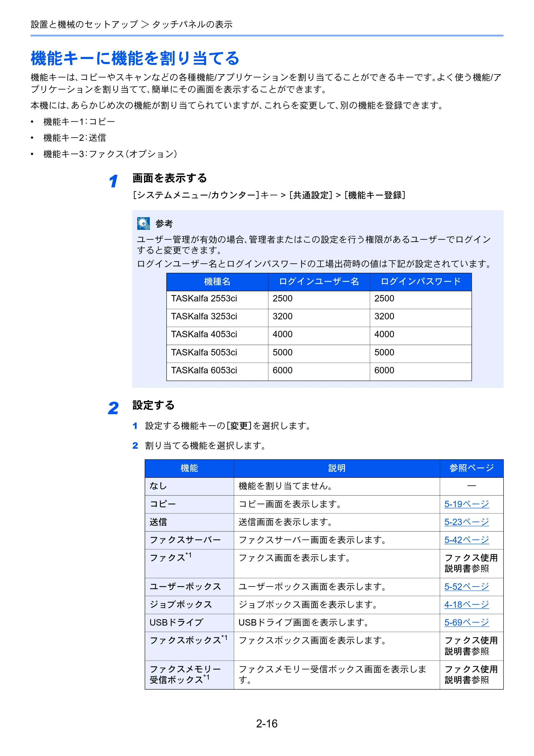
Task: Click the page heading 機能キーに機能を割り当てる
Action: coord(135,58)
